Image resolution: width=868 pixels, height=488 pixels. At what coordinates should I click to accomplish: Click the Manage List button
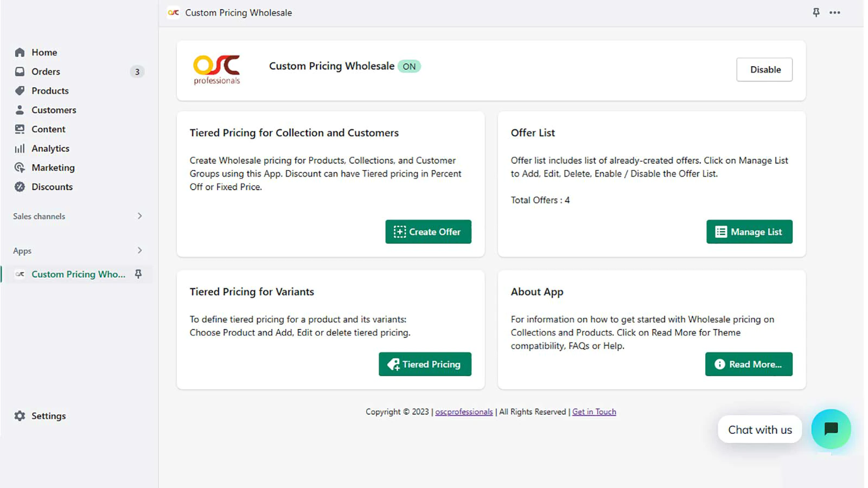[x=749, y=232]
